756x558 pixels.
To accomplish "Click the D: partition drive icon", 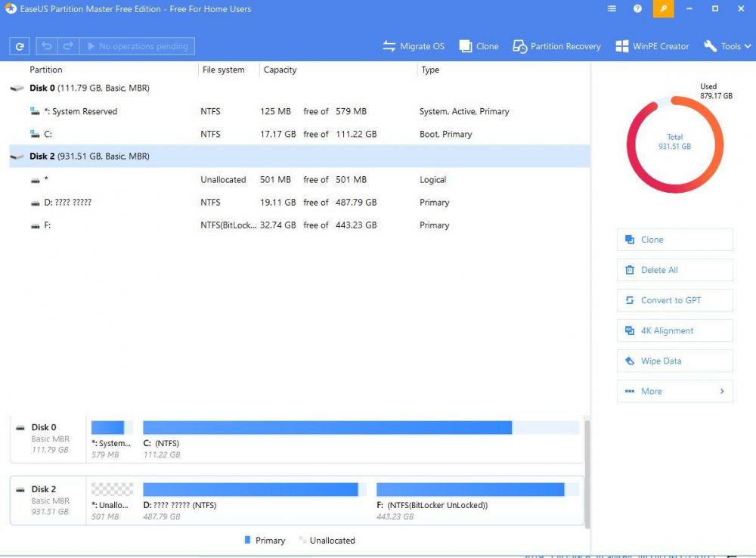I will 36,203.
